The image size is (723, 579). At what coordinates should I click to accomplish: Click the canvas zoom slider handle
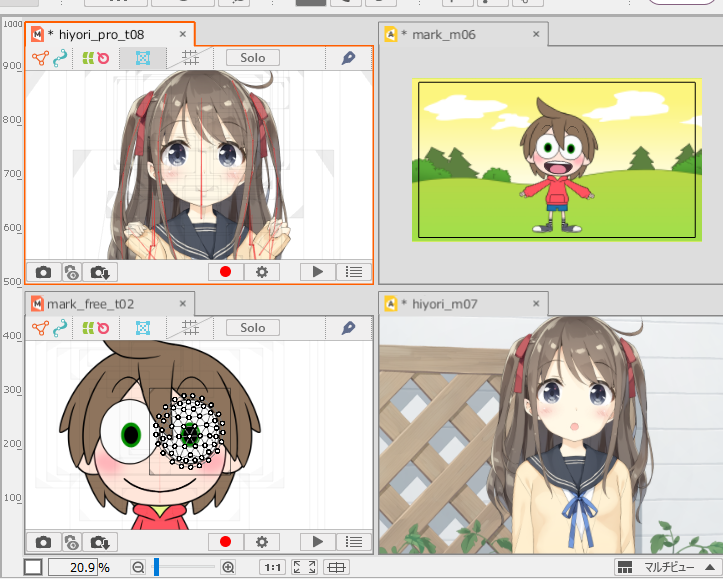[x=156, y=567]
